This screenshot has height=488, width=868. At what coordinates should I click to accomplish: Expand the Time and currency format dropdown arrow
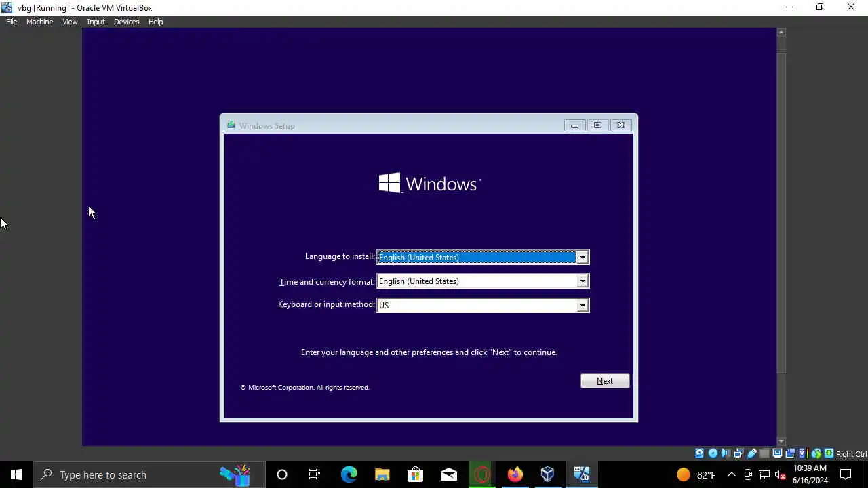tap(582, 281)
